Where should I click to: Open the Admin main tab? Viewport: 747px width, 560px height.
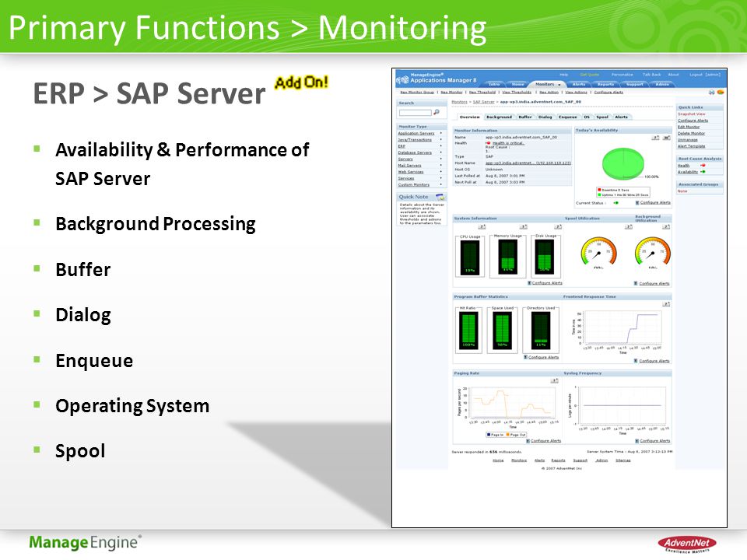coord(662,84)
